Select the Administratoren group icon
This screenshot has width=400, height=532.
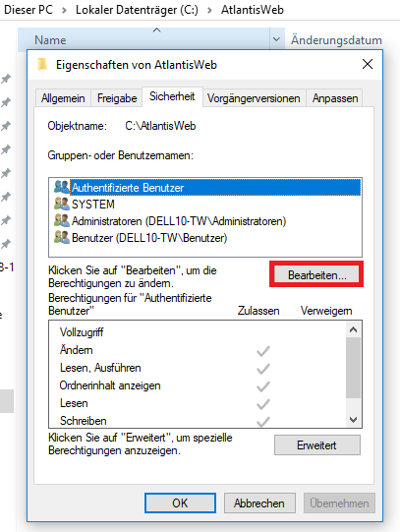tap(62, 221)
